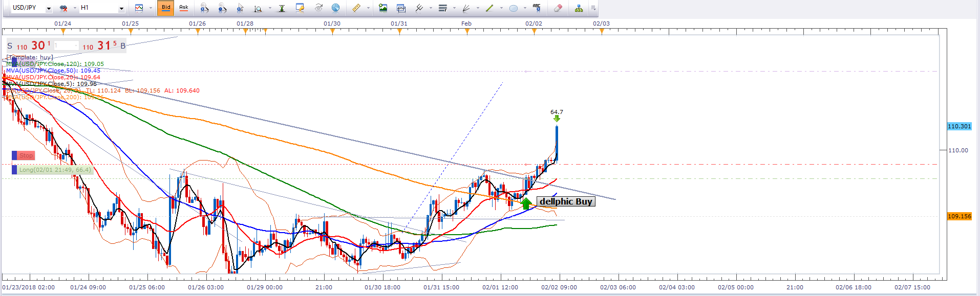The width and height of the screenshot is (980, 296).
Task: Toggle the Bid price display button
Action: (166, 8)
